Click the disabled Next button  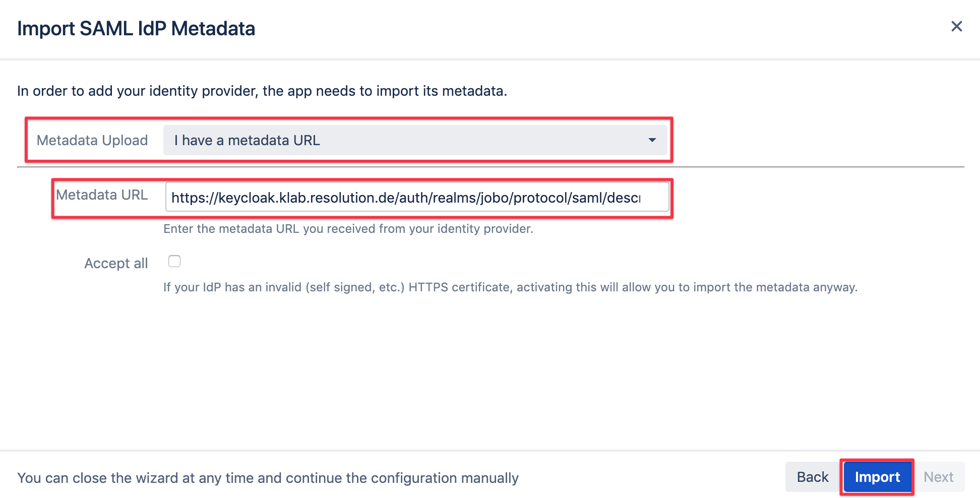938,477
